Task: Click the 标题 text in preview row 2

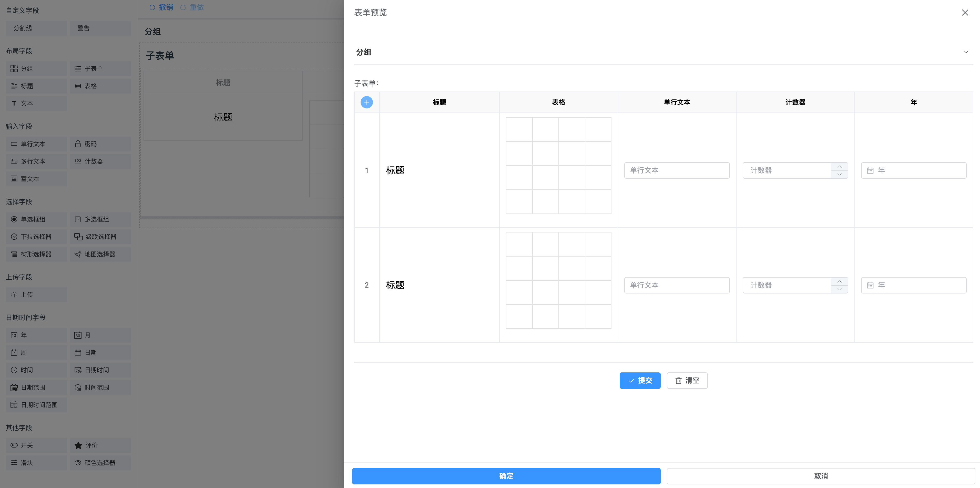Action: (395, 285)
